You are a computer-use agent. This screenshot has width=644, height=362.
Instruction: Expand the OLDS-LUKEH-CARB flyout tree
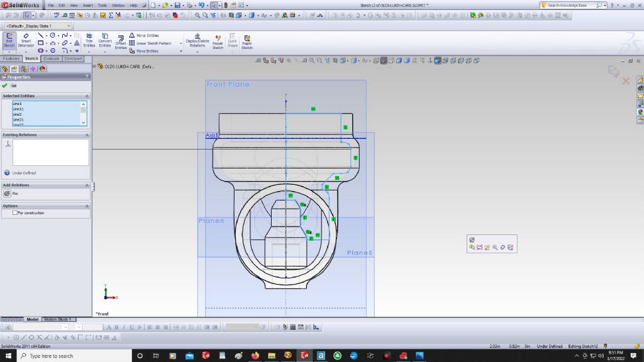coord(94,66)
